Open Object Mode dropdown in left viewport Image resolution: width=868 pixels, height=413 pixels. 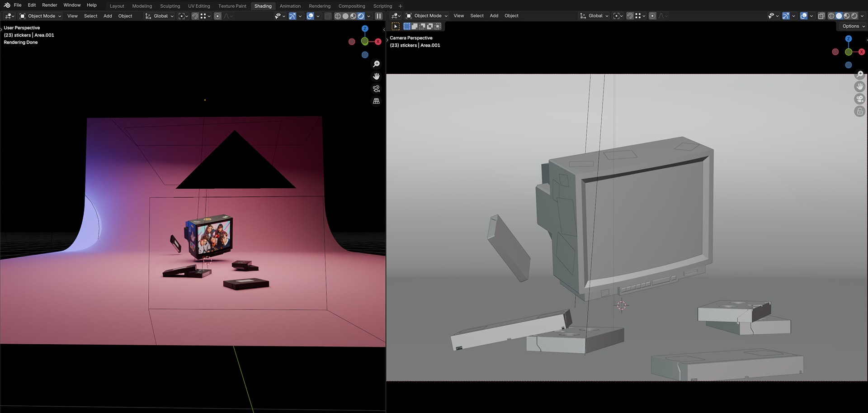click(41, 16)
